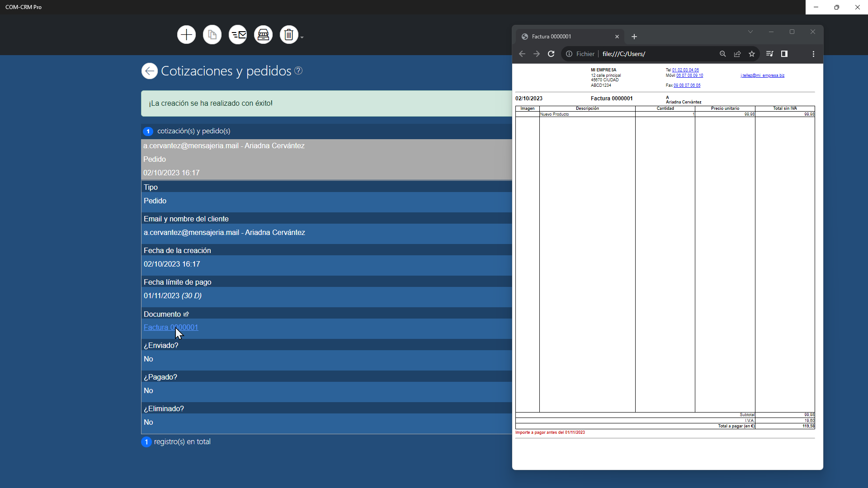Click the '01/11/2023 (30 D)' payment deadline value
868x488 pixels.
[173, 296]
